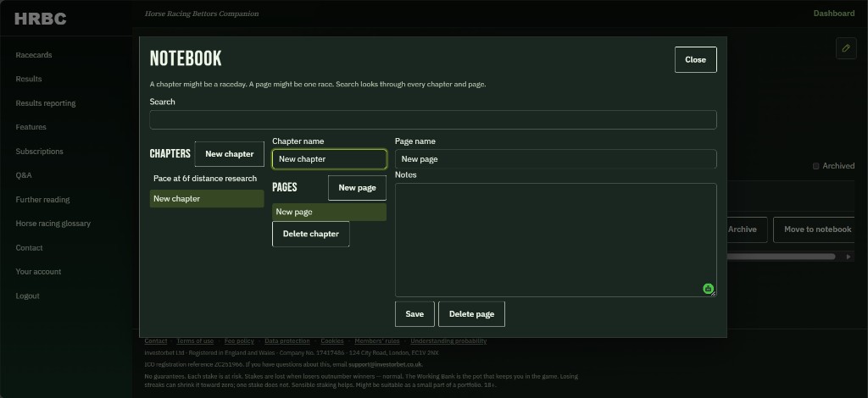Click the green extension icon in Notes
This screenshot has width=868, height=398.
tap(708, 289)
